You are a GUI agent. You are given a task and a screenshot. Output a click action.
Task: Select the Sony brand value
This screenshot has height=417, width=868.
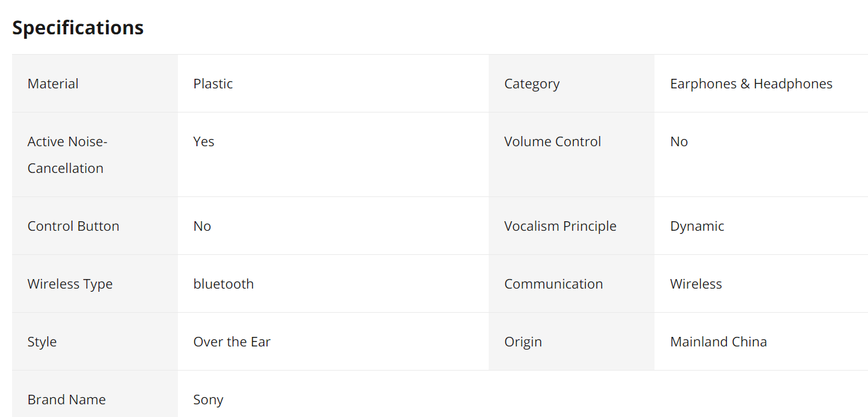pyautogui.click(x=208, y=400)
